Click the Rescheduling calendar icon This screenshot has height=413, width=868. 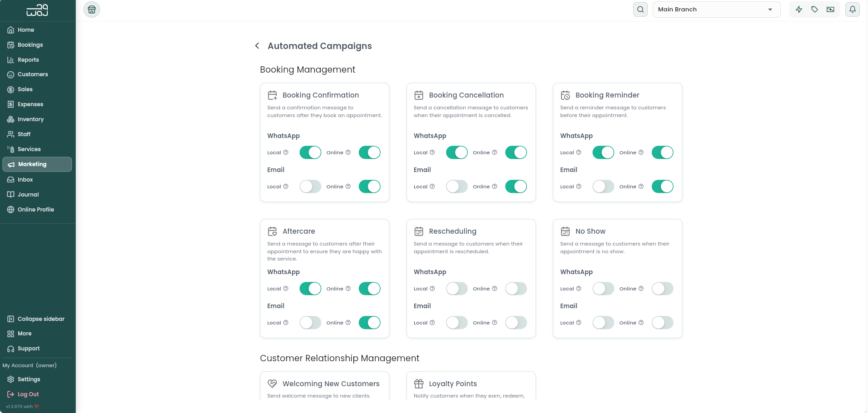pyautogui.click(x=419, y=231)
